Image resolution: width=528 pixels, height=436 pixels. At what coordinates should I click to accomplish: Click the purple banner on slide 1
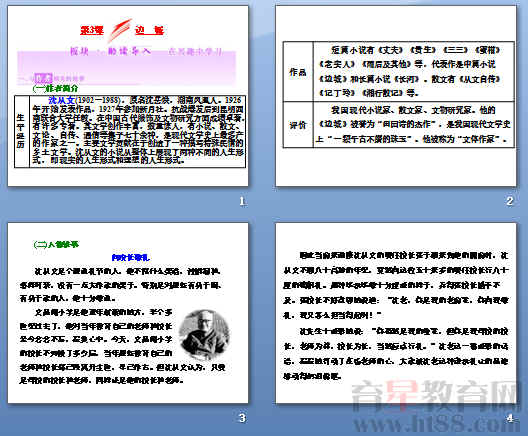[x=127, y=67]
